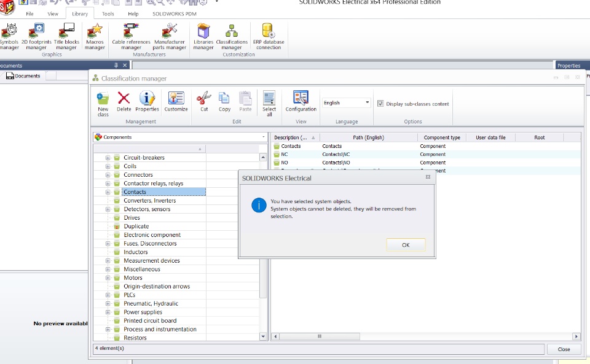
Task: Expand the Motors tree node
Action: (108, 278)
